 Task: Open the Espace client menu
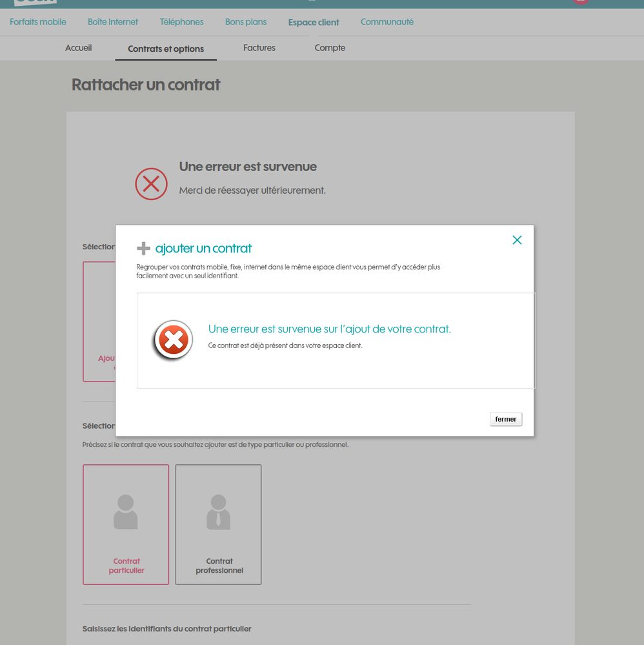click(314, 23)
